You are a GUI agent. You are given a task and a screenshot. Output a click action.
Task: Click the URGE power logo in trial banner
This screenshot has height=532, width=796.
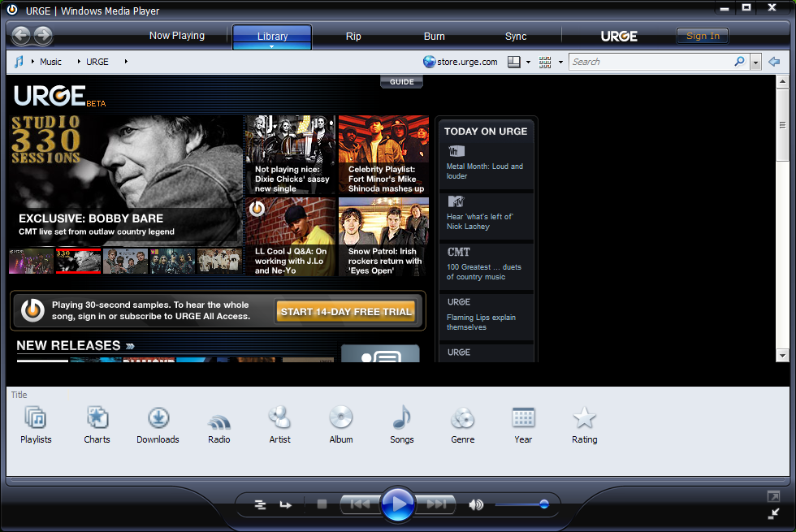32,309
